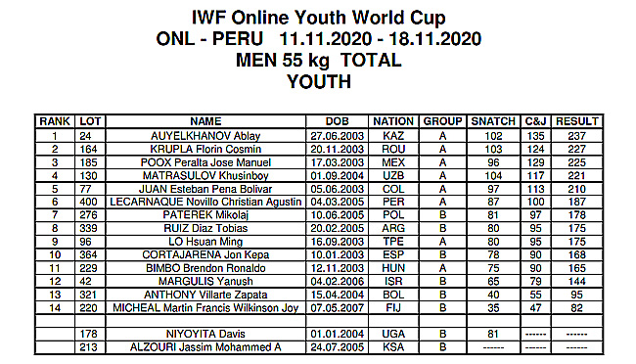Click RUIZ Diaz Tobias's name
Screen dimensions: 636x364
pyautogui.click(x=205, y=228)
